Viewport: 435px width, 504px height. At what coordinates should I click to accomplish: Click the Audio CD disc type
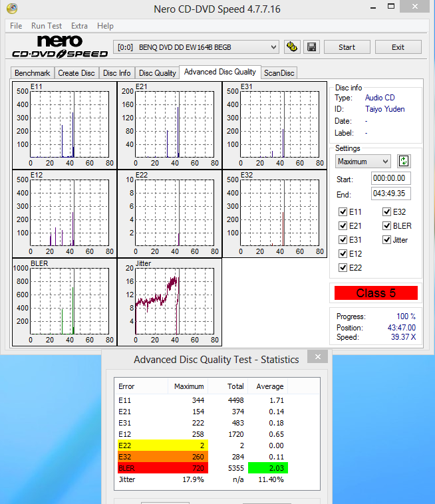pos(380,98)
